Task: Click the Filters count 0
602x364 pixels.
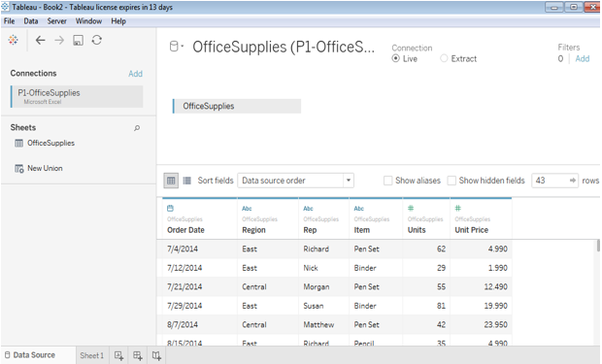Action: pyautogui.click(x=560, y=59)
